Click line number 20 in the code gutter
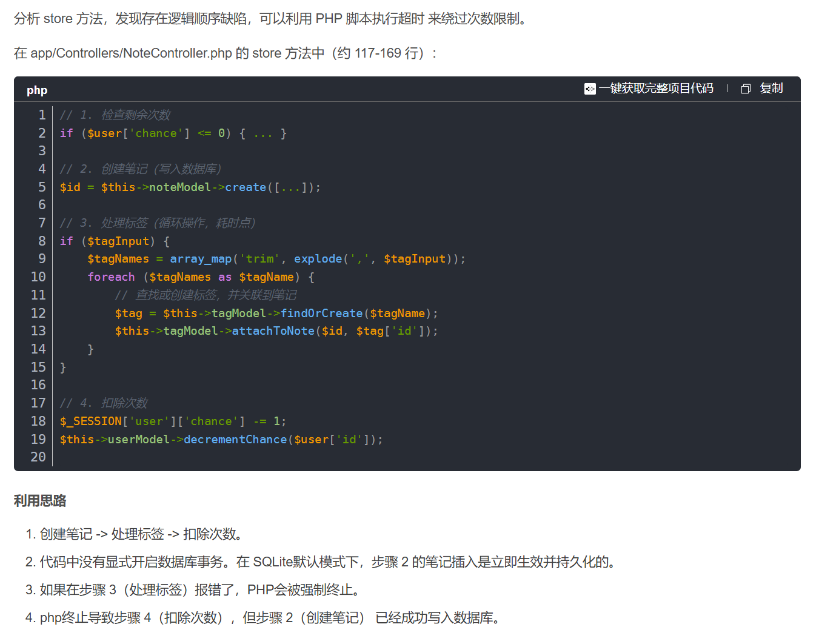This screenshot has height=644, width=819. pyautogui.click(x=38, y=457)
